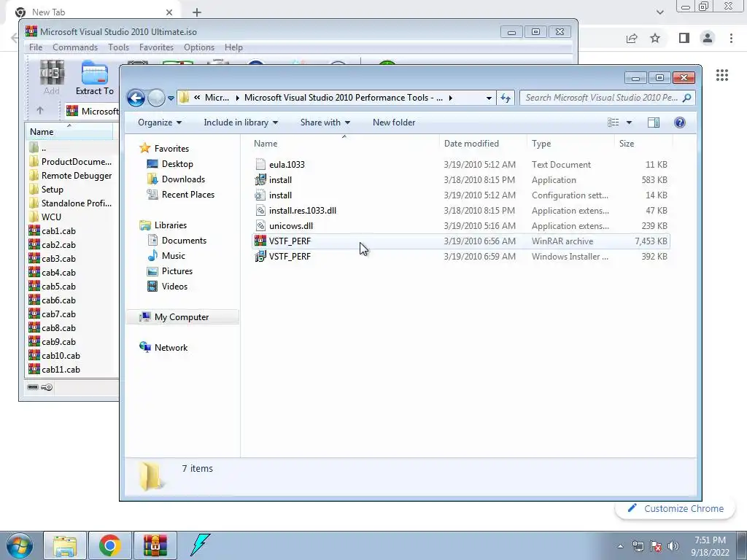Image resolution: width=747 pixels, height=560 pixels.
Task: Select Remote Debugger folder in WinRAR
Action: [x=71, y=175]
